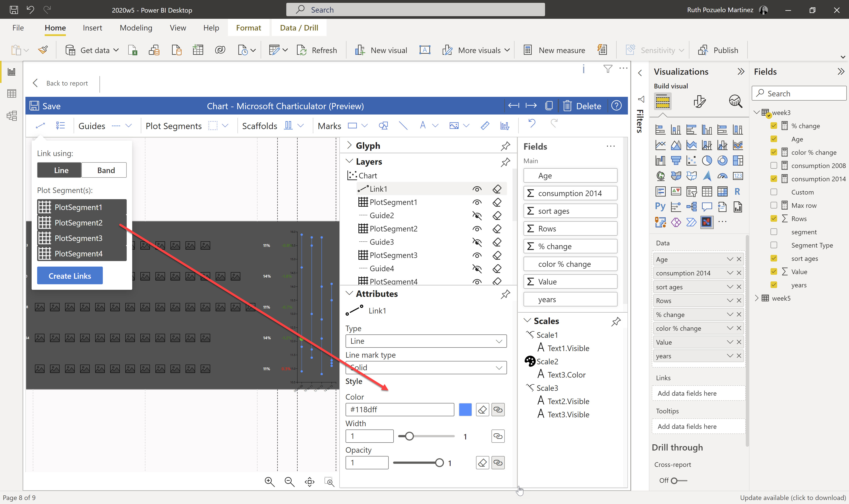Click the Format painter icon in ribbon
This screenshot has height=504, width=849.
pos(43,50)
